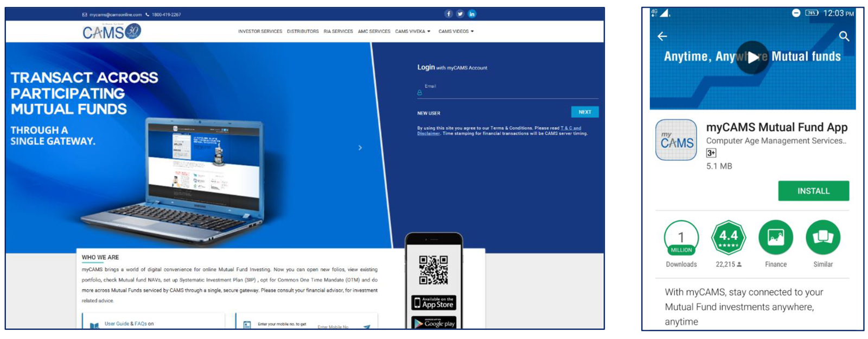Tap the Finance category icon
This screenshot has height=339, width=868.
pyautogui.click(x=775, y=237)
